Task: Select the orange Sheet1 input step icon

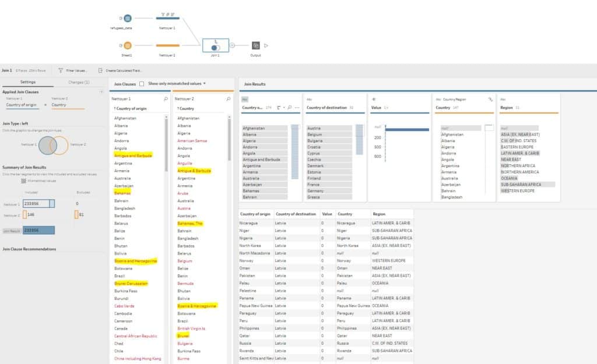Action: (x=128, y=45)
